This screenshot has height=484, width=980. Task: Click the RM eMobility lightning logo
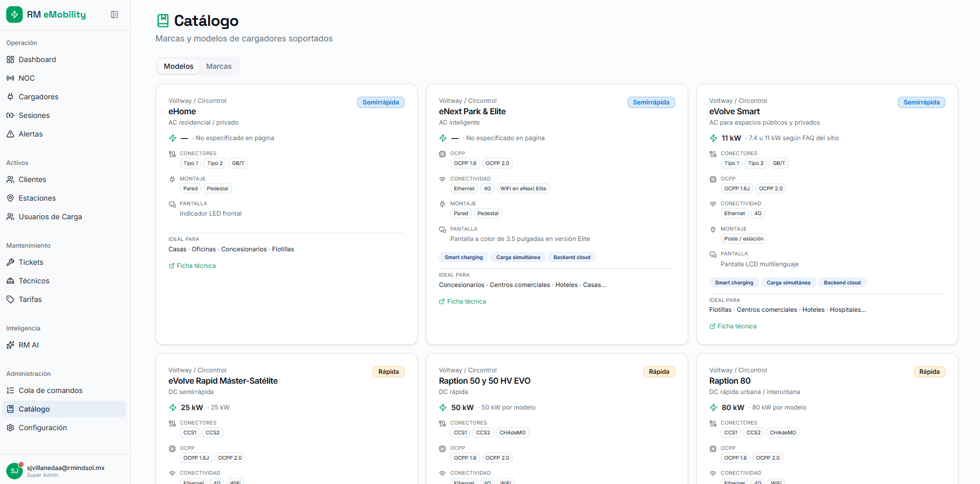pyautogui.click(x=14, y=14)
